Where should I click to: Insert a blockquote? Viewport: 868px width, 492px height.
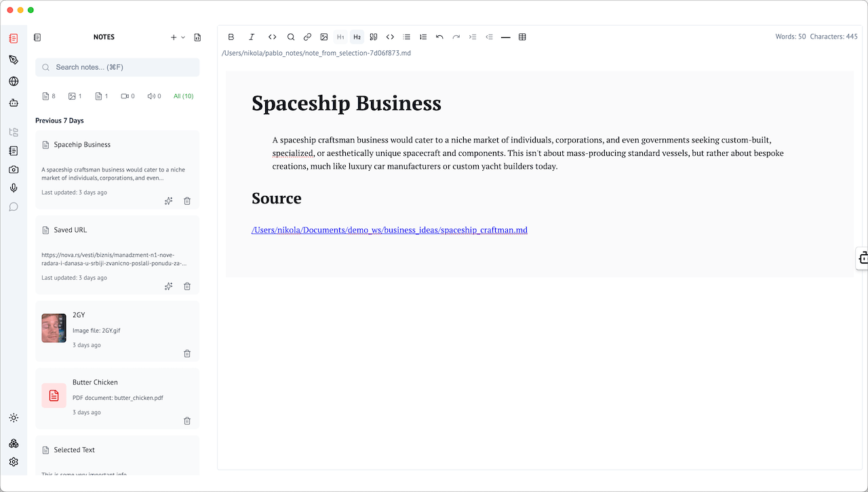[x=374, y=37]
